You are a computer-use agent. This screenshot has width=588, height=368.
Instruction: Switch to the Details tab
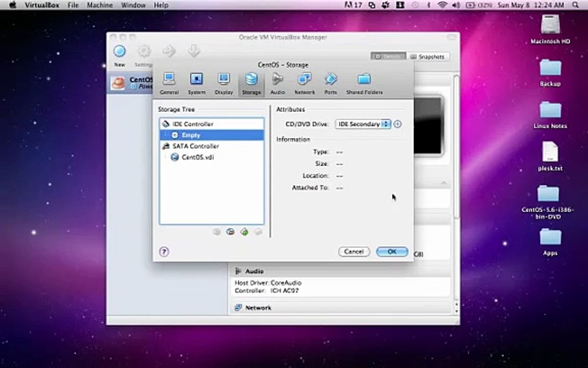[x=388, y=57]
